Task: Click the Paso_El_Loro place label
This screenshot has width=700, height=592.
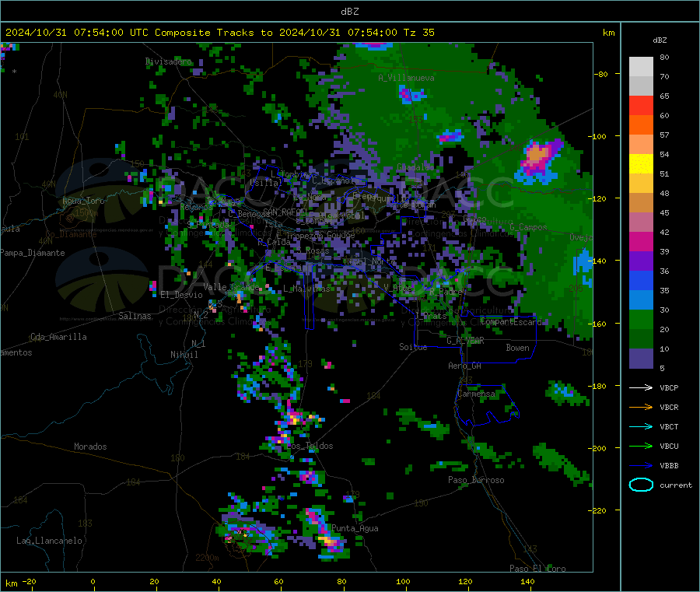Action: 537,569
